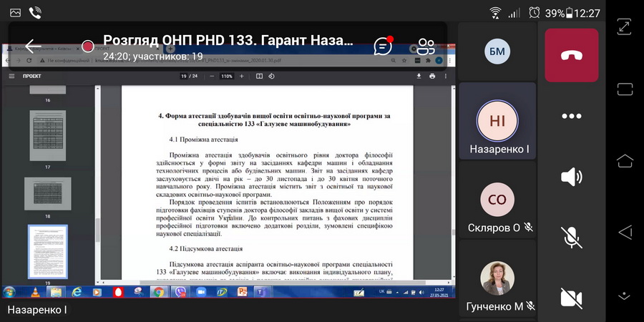Tap the Гунченко М participant photo
The image size is (644, 322).
coord(497,278)
